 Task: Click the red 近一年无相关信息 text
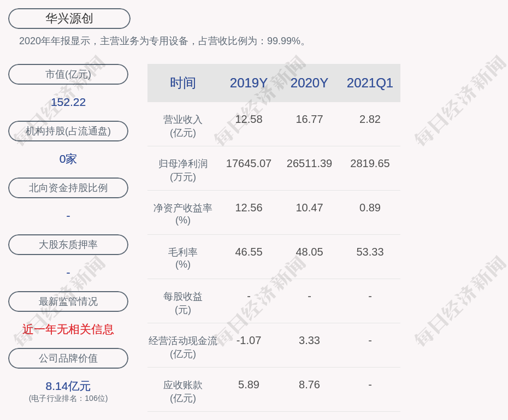68,329
